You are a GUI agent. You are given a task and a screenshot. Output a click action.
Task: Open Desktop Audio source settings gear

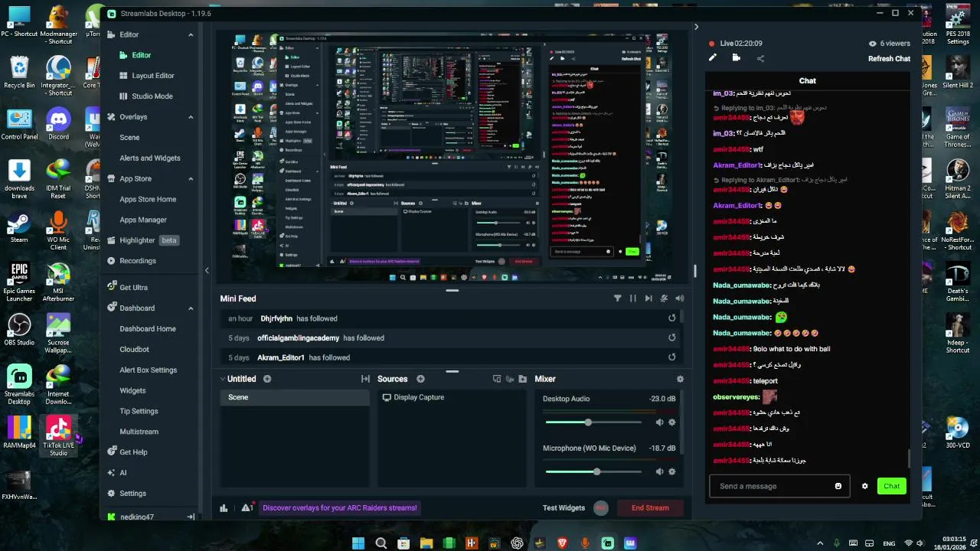672,422
